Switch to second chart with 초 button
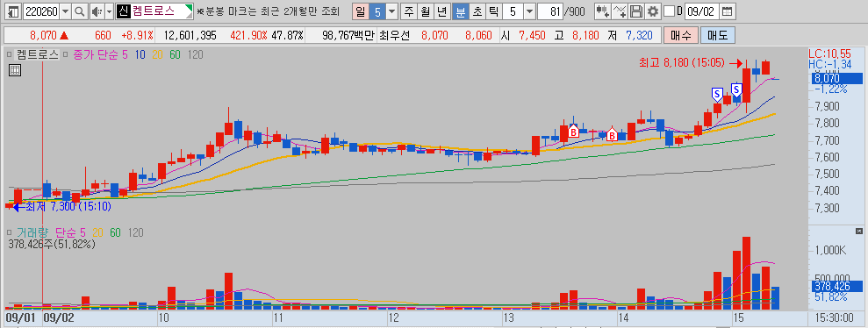 point(477,11)
